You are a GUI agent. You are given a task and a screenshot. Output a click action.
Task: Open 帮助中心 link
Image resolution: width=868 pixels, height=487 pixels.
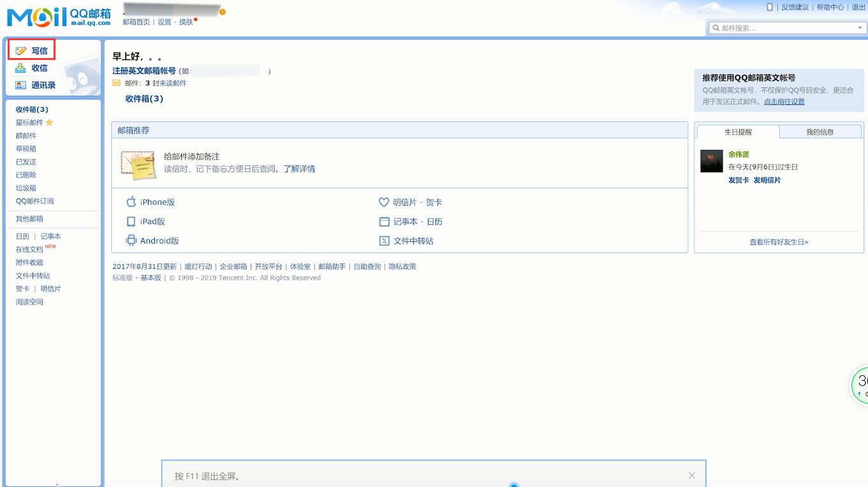tap(830, 7)
